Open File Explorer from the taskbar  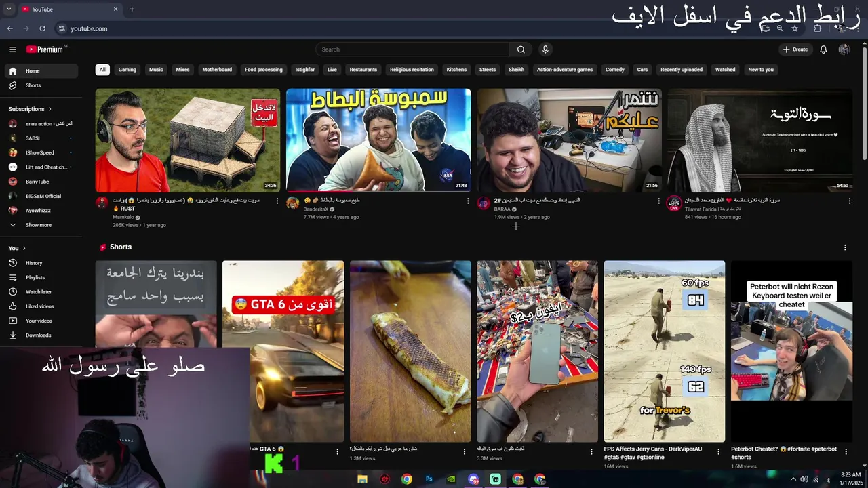coord(363,479)
